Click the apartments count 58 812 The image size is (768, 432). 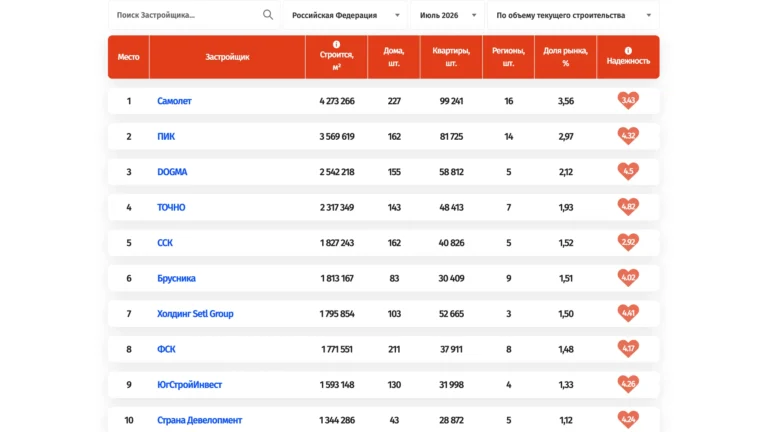tap(451, 172)
